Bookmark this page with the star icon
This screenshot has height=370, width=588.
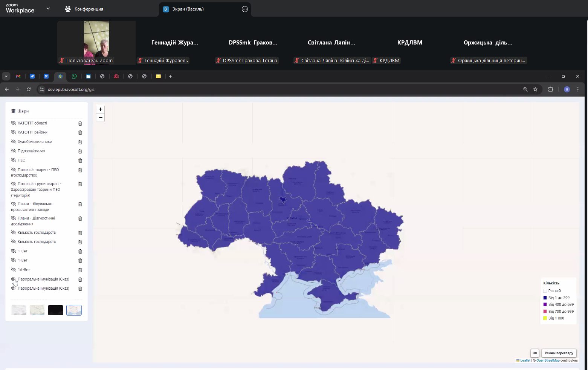[535, 89]
